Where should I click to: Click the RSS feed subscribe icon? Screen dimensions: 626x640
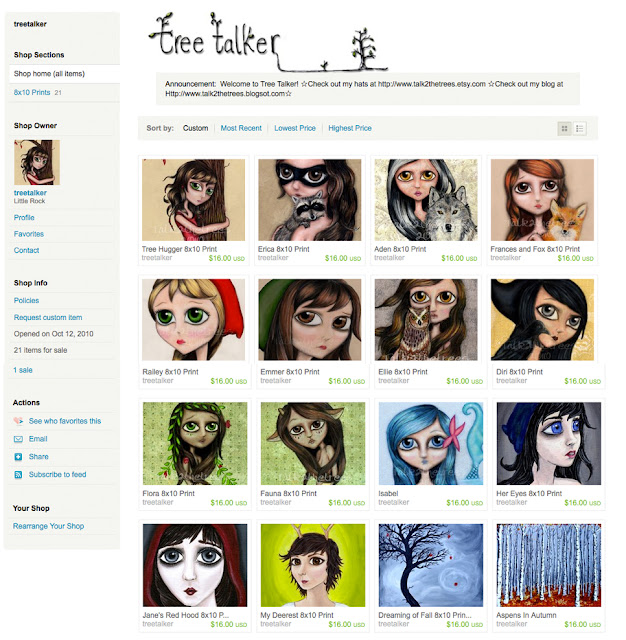click(18, 474)
